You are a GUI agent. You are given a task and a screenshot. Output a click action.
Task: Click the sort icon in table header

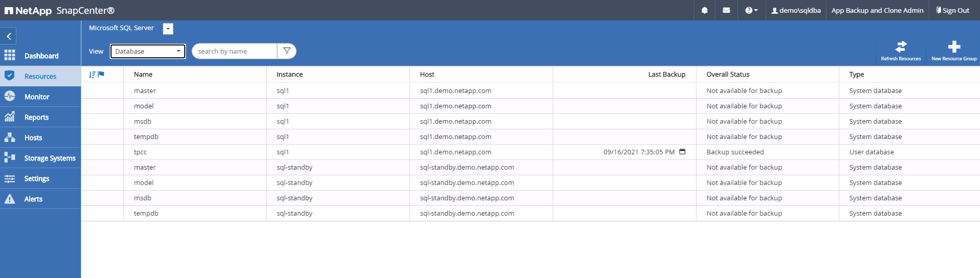pos(92,75)
